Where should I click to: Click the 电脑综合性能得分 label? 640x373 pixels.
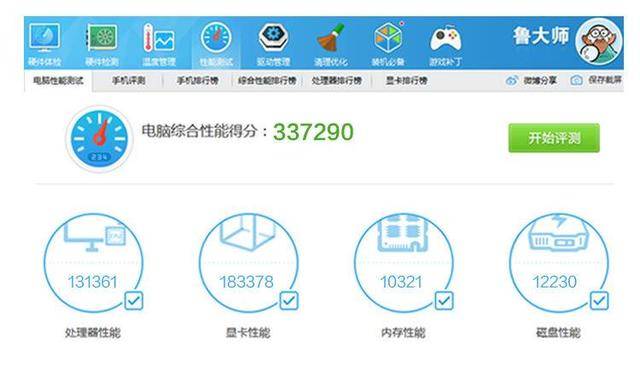(x=204, y=131)
